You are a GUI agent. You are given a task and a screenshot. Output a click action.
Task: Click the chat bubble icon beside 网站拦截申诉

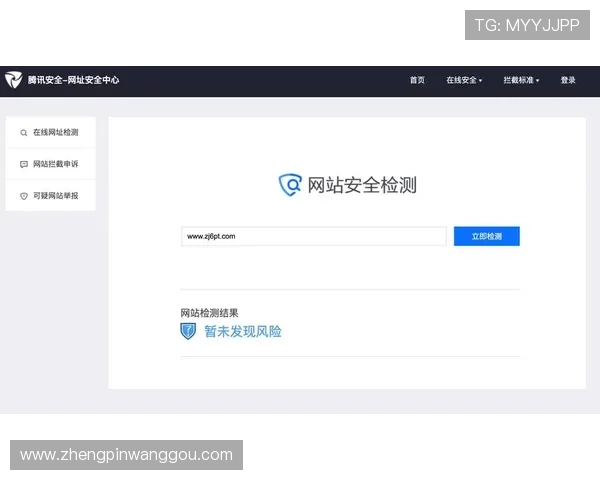point(24,164)
